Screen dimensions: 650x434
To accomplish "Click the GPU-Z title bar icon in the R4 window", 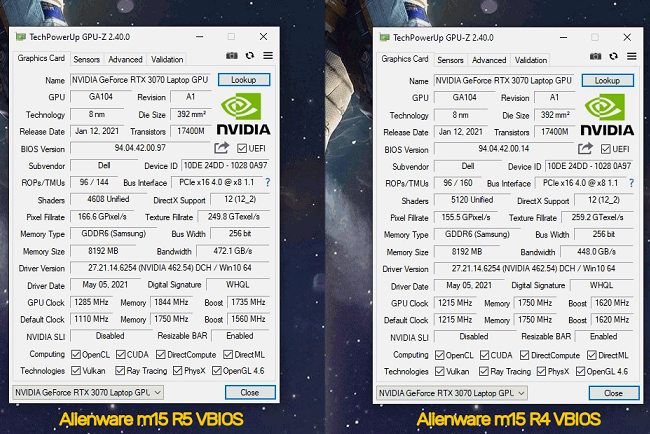I will pyautogui.click(x=384, y=38).
